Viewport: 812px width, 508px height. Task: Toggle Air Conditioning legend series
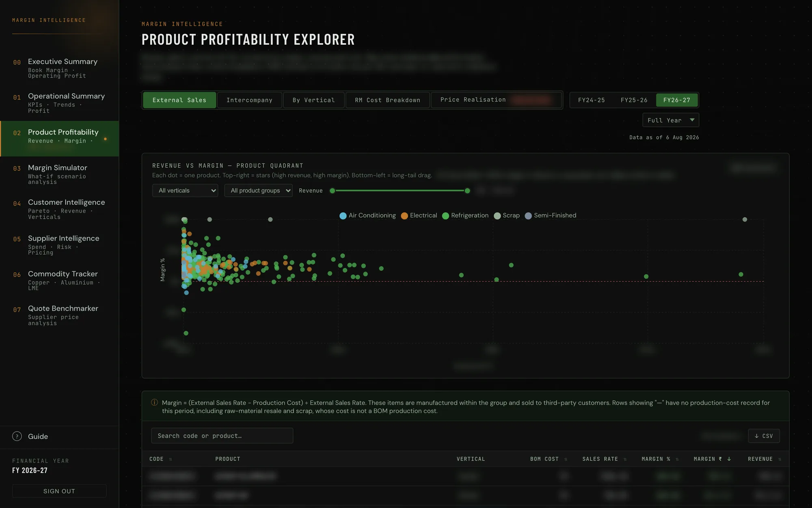[367, 215]
